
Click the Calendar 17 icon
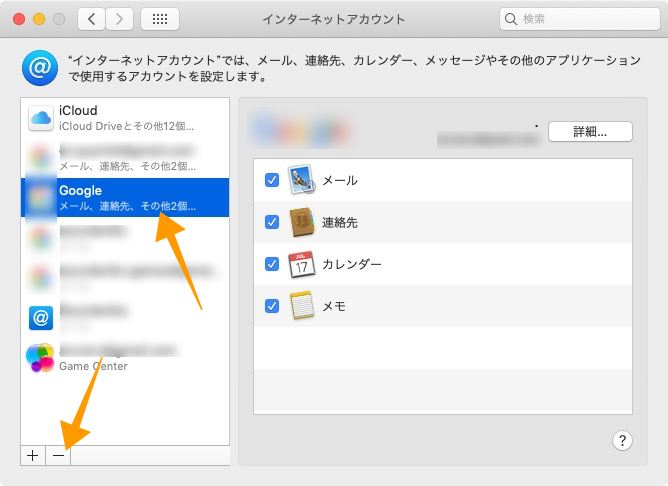(302, 264)
